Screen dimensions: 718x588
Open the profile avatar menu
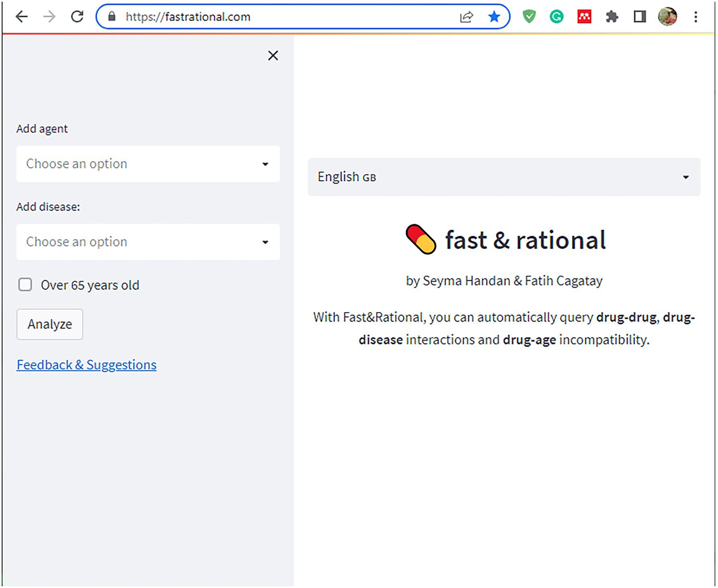pyautogui.click(x=667, y=17)
